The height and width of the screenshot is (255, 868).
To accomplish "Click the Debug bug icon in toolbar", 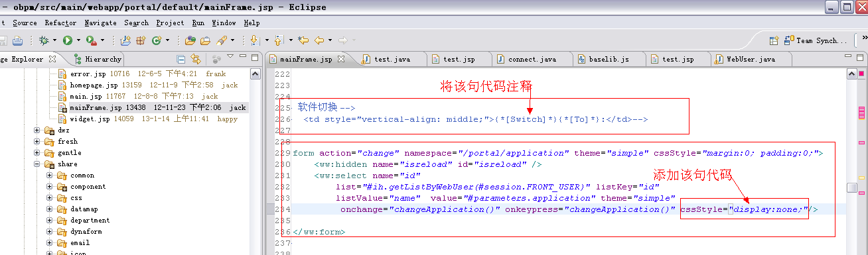I will click(44, 40).
